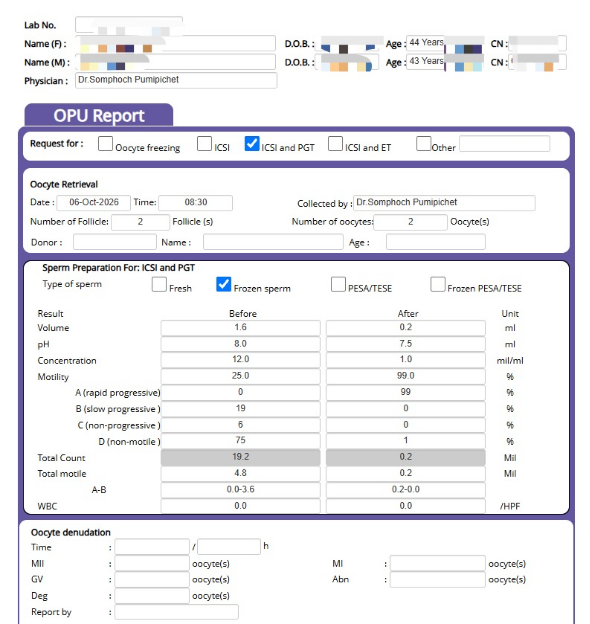
Task: Edit Total motile Before value 4.8
Action: (x=240, y=474)
